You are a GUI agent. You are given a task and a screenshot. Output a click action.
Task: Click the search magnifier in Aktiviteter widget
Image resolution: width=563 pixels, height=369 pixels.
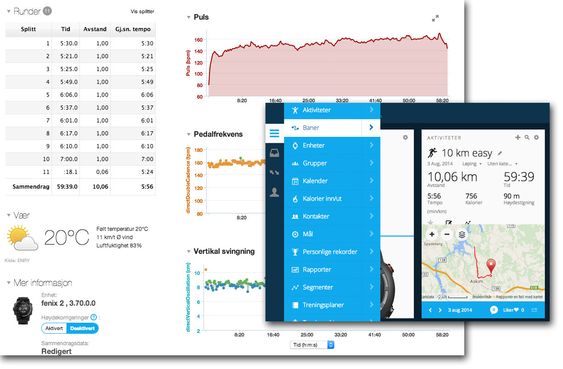click(x=527, y=137)
